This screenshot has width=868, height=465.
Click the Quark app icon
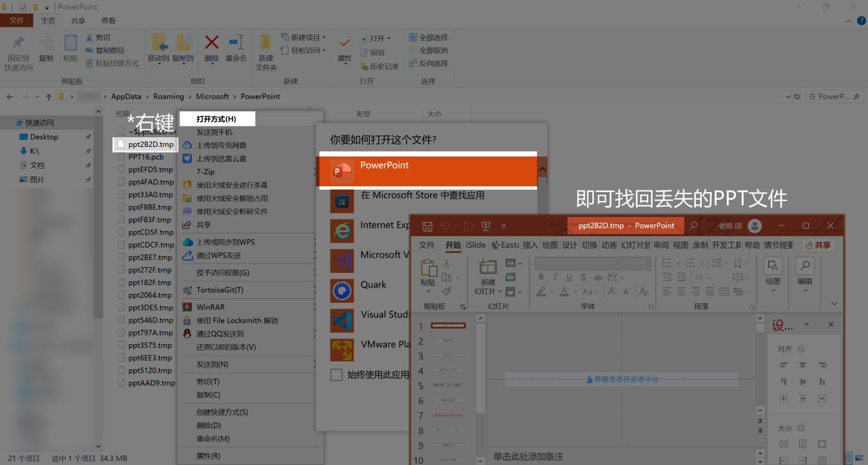342,290
